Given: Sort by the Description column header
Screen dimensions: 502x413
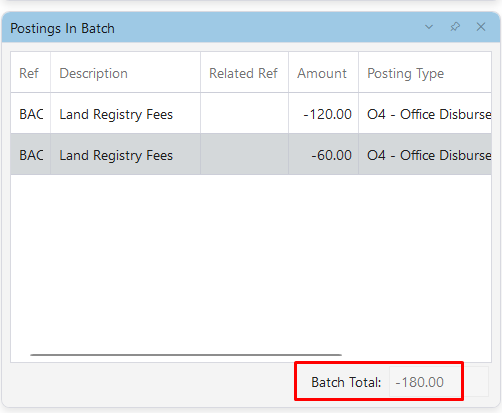Looking at the screenshot, I should point(126,72).
